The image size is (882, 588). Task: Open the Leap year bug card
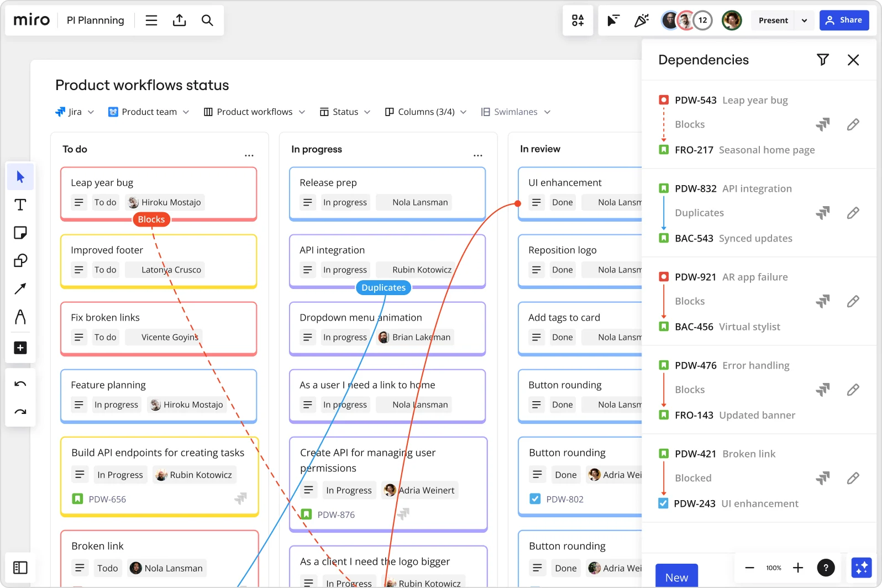coord(159,194)
